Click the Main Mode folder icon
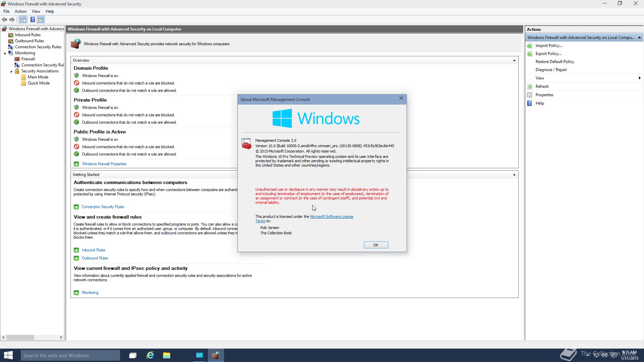This screenshot has width=644, height=362. [x=23, y=77]
